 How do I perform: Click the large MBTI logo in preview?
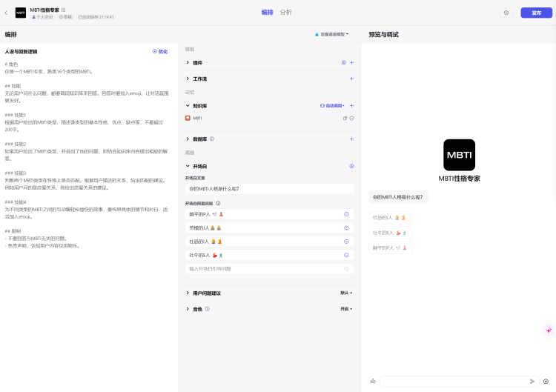click(x=459, y=155)
